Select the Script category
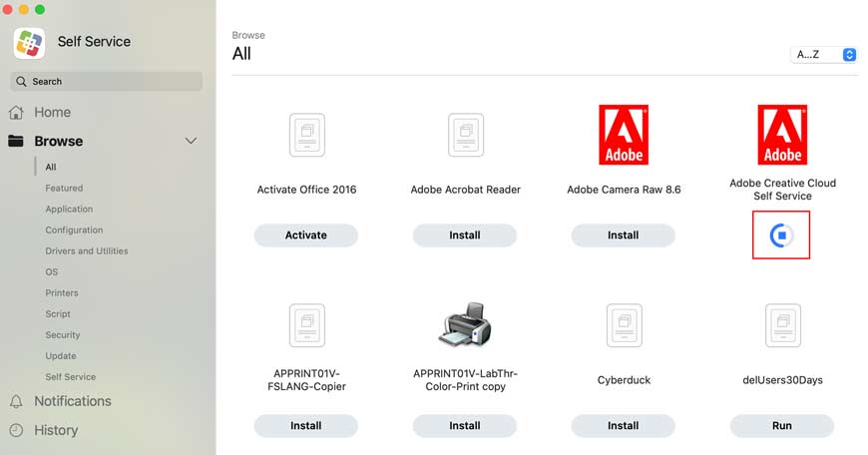The height and width of the screenshot is (455, 868). click(x=58, y=314)
